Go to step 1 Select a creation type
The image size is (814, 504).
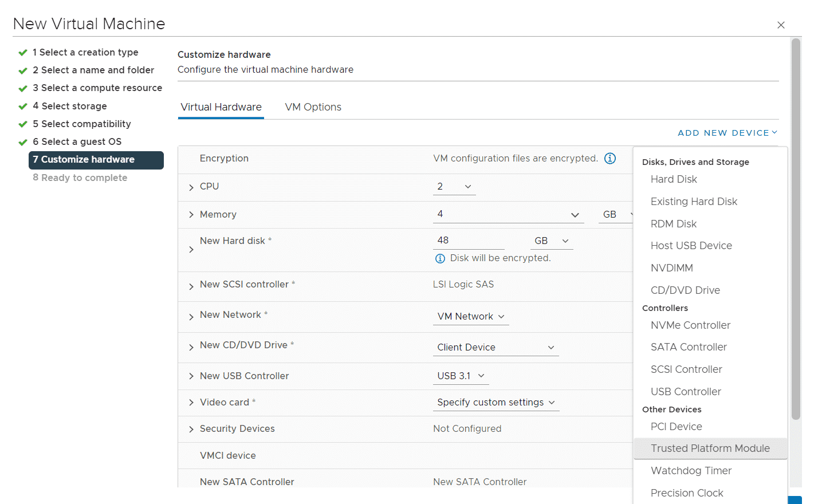(x=85, y=53)
